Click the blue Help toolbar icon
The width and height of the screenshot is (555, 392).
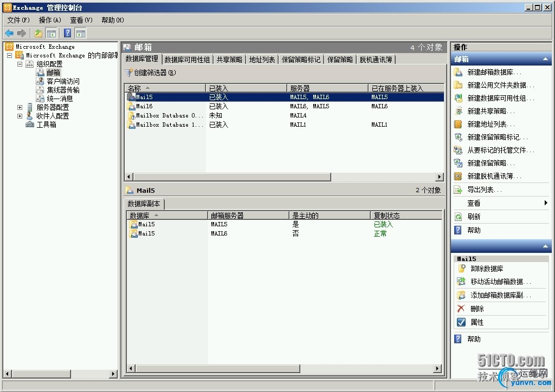tap(68, 33)
